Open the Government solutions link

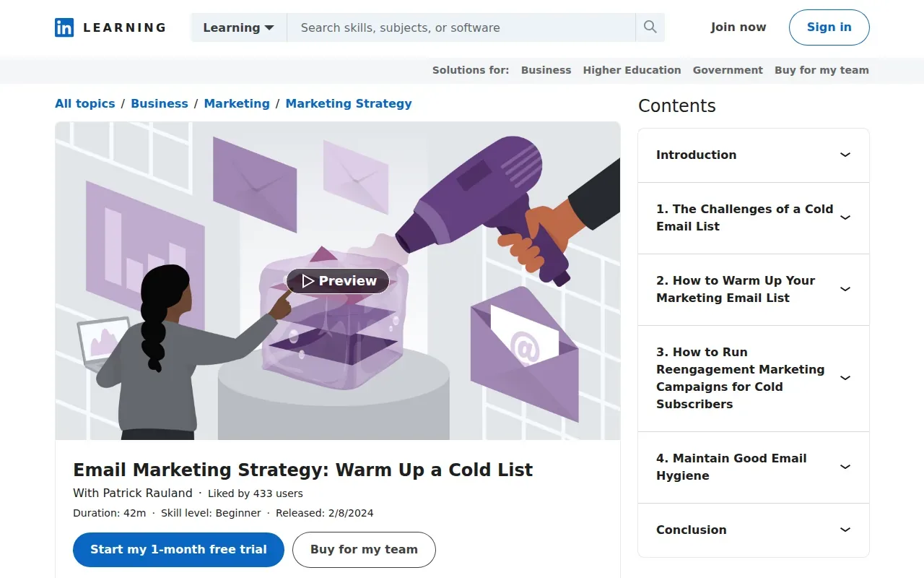[728, 70]
